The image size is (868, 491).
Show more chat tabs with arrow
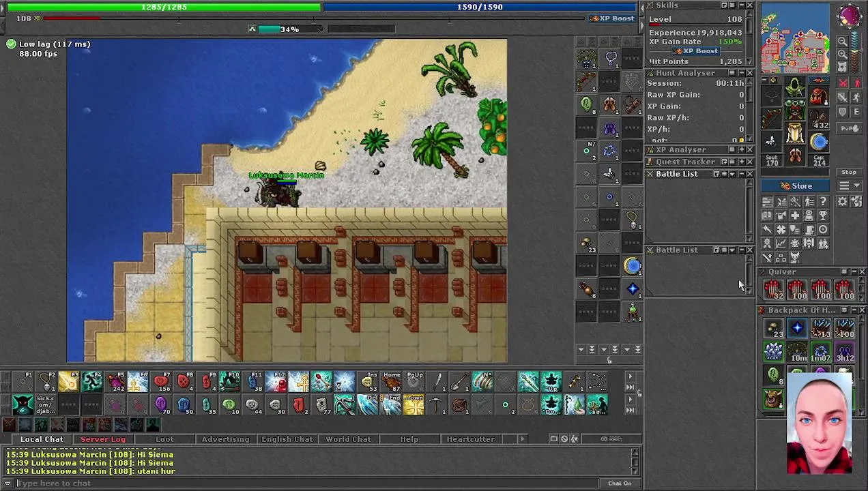pyautogui.click(x=522, y=439)
